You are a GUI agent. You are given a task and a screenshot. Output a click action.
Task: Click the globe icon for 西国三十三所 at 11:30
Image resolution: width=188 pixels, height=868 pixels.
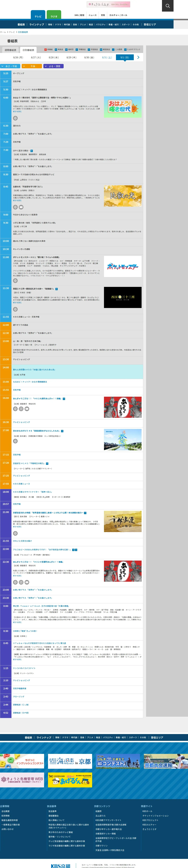tap(15, 309)
